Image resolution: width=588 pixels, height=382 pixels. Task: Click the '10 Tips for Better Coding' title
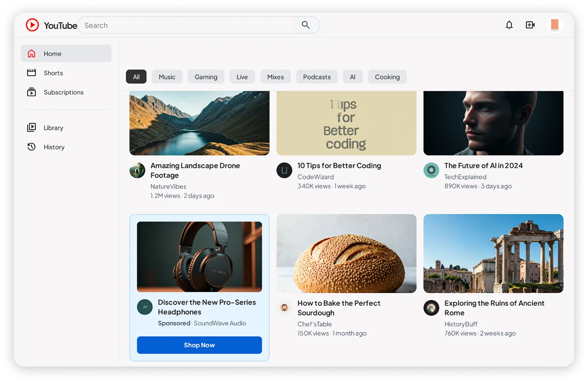point(339,166)
